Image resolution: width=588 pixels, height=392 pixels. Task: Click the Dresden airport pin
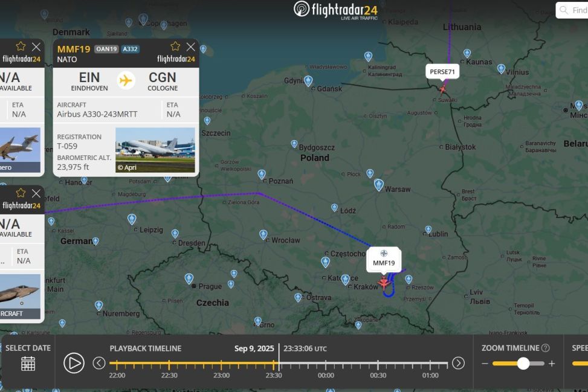[175, 234]
